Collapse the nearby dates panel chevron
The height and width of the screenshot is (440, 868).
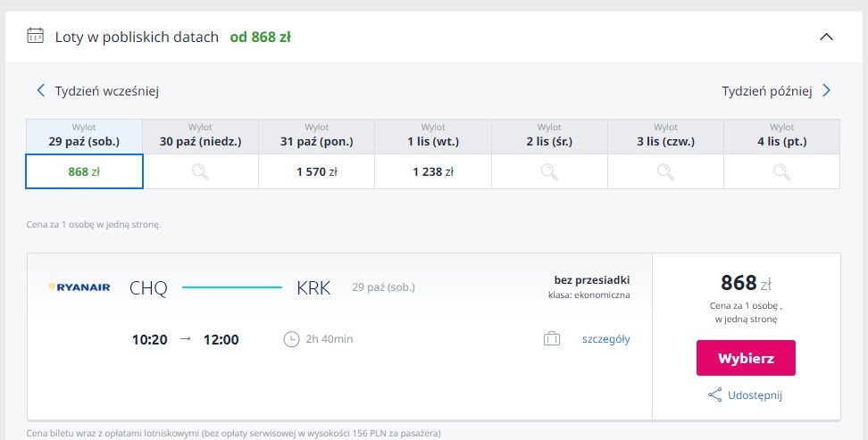point(826,37)
